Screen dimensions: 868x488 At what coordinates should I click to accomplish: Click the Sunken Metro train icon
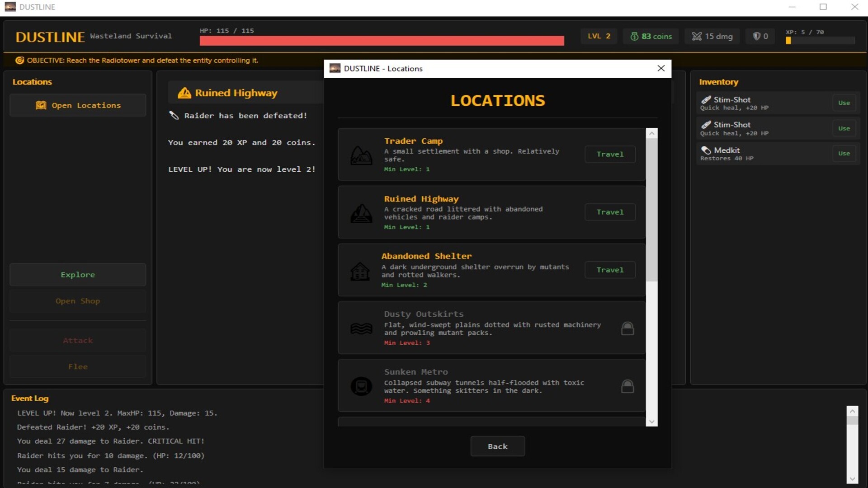(361, 386)
